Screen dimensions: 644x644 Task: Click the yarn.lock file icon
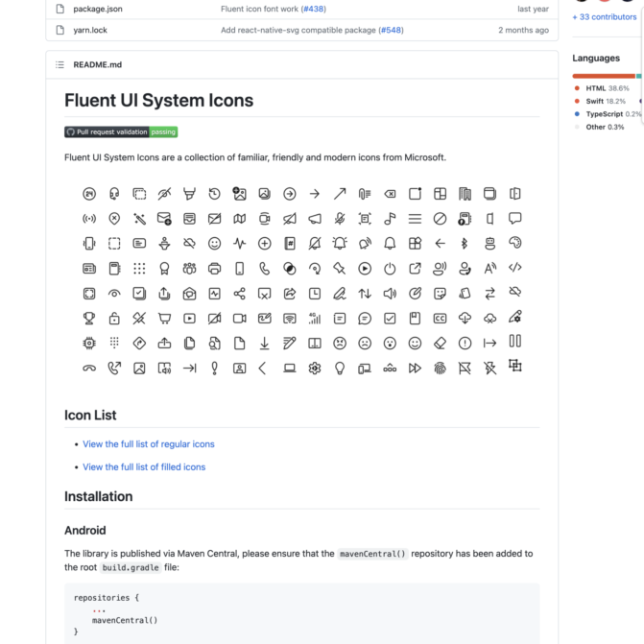coord(59,30)
